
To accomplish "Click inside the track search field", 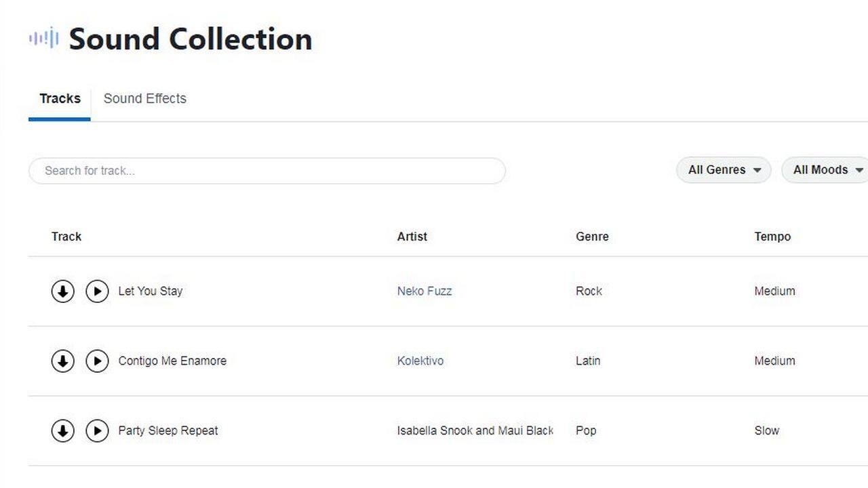I will click(x=267, y=171).
